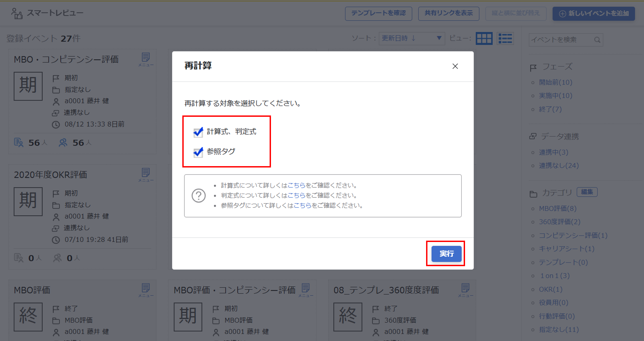Click 終 thumbnail of MBO評価 card

tap(28, 317)
